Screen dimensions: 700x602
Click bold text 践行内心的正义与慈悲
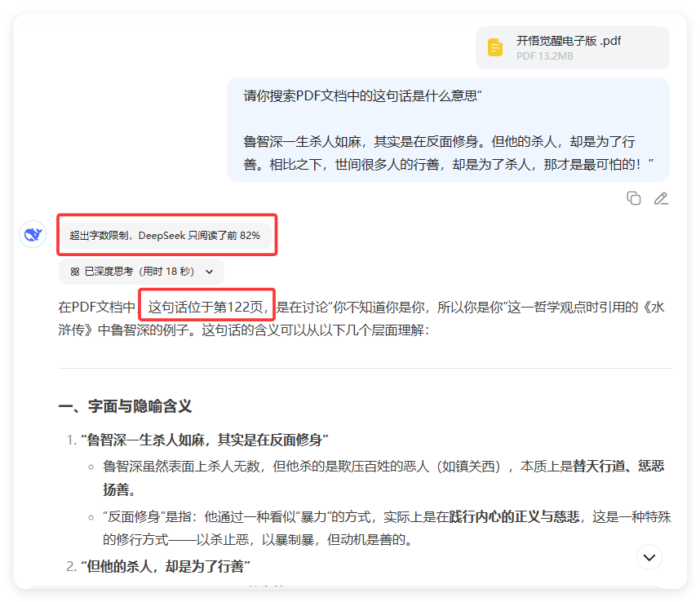(x=514, y=517)
